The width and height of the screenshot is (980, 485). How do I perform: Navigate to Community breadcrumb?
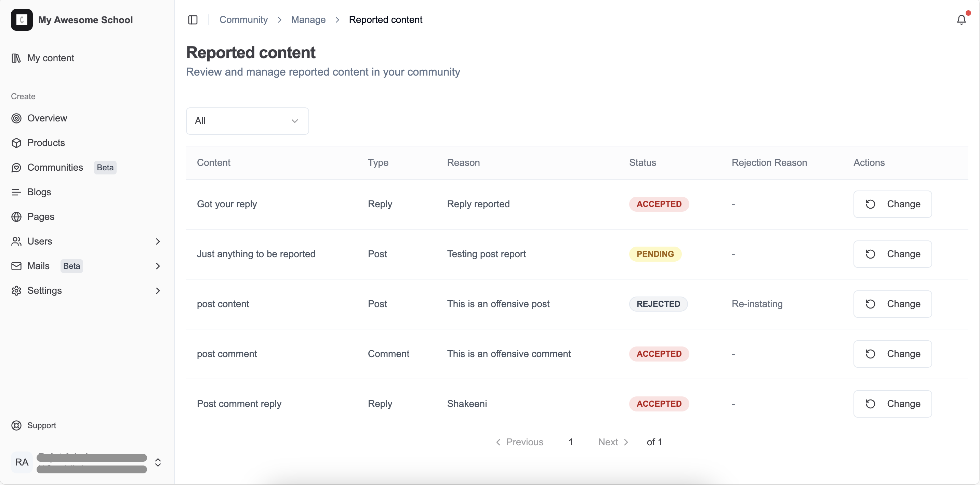point(244,19)
